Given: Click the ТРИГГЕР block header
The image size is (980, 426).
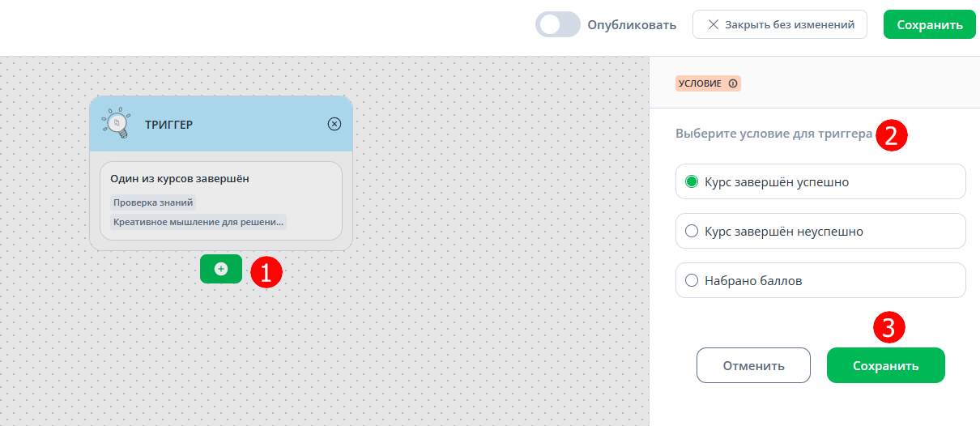Looking at the screenshot, I should pos(221,124).
